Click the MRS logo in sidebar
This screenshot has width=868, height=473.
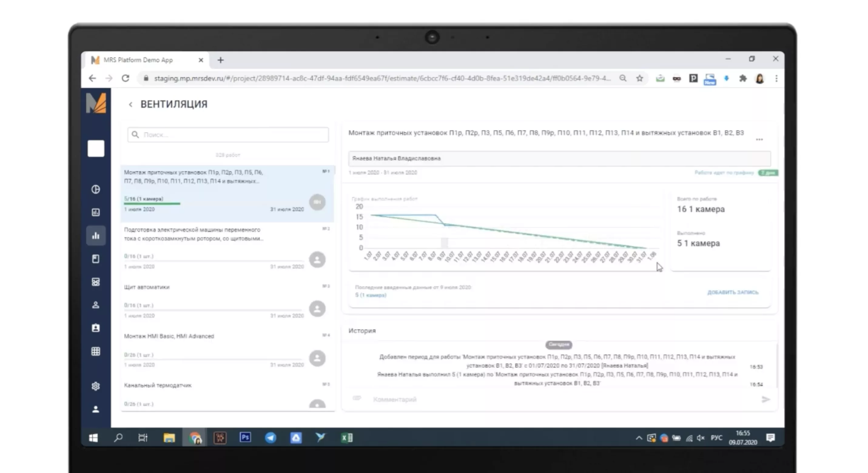(96, 103)
